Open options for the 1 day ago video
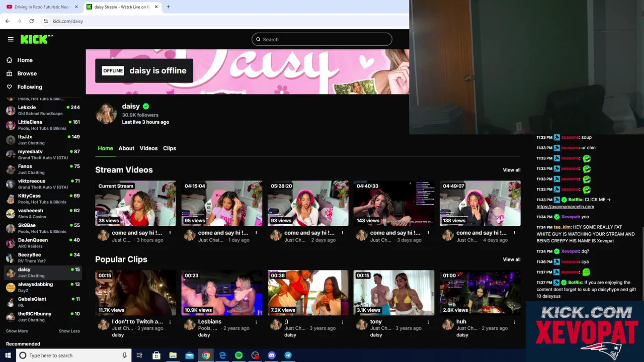Viewport: 644px width, 362px height. pyautogui.click(x=256, y=233)
